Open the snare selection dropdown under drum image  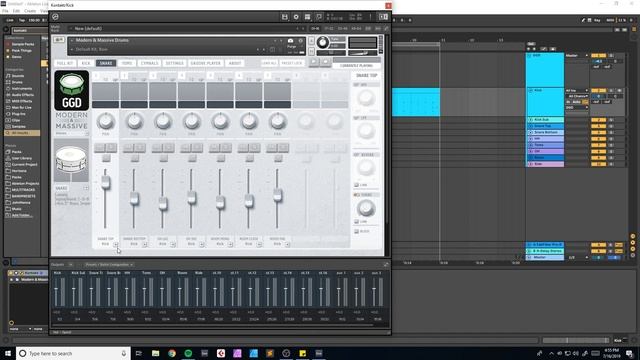click(x=86, y=188)
